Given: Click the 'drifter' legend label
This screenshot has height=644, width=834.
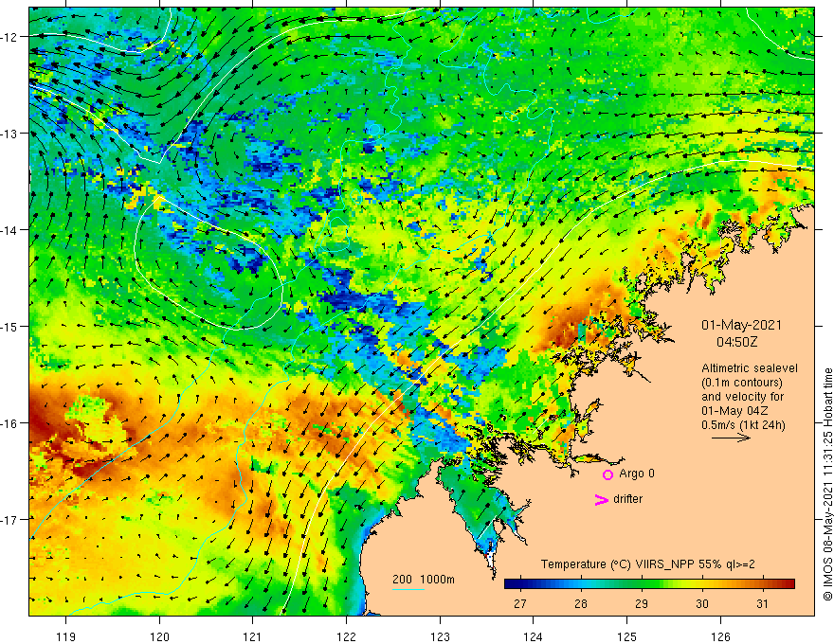Looking at the screenshot, I should click(x=627, y=499).
